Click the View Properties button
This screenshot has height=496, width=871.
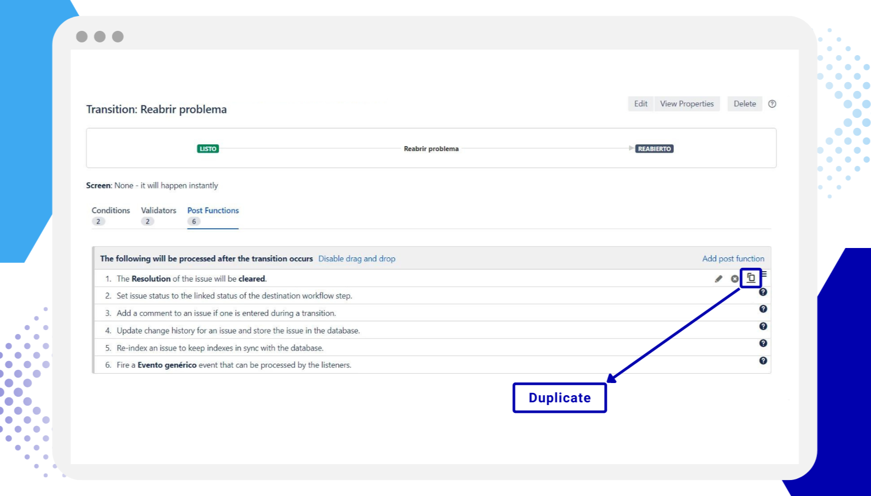click(687, 104)
